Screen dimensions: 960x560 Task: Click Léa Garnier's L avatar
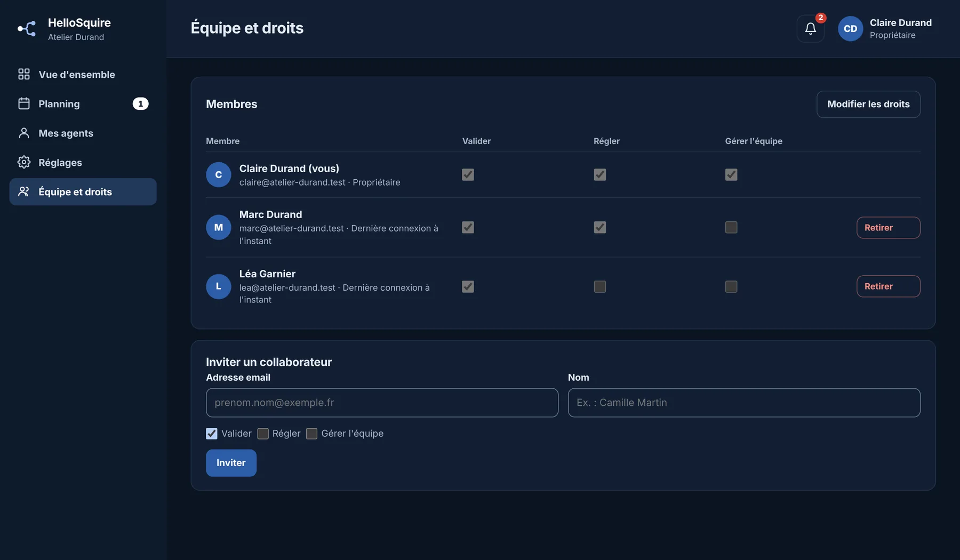tap(219, 286)
